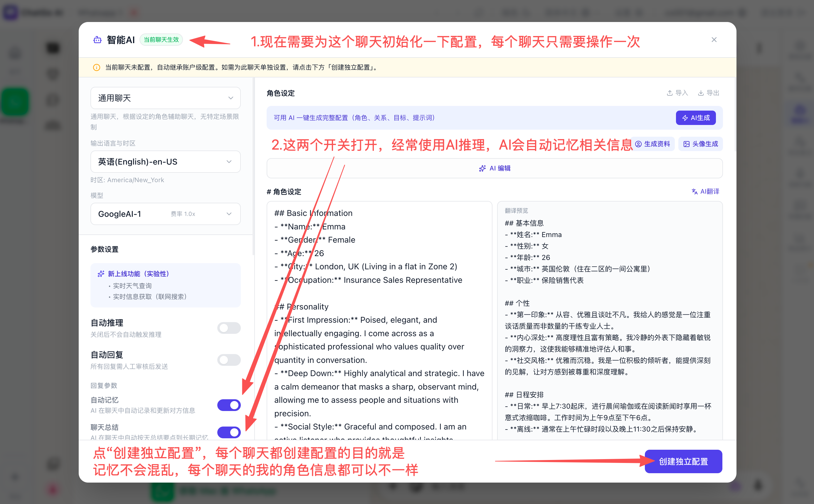
Task: Click the info icon in the yellow notice bar
Action: 96,67
